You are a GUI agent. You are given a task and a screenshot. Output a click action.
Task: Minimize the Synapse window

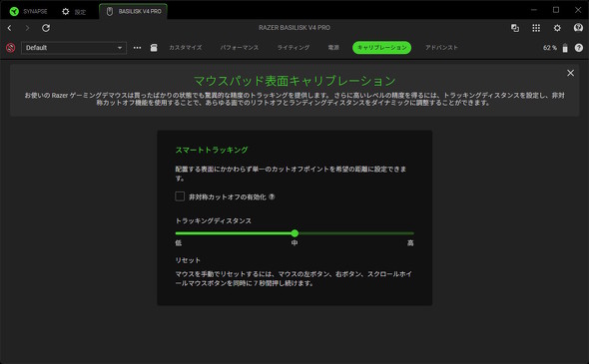tap(534, 10)
